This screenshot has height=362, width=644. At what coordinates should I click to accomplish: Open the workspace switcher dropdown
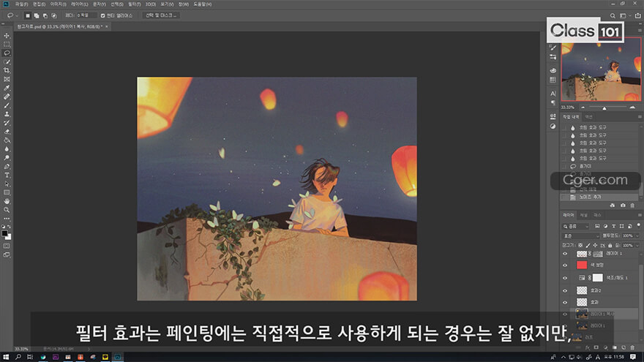[624, 15]
